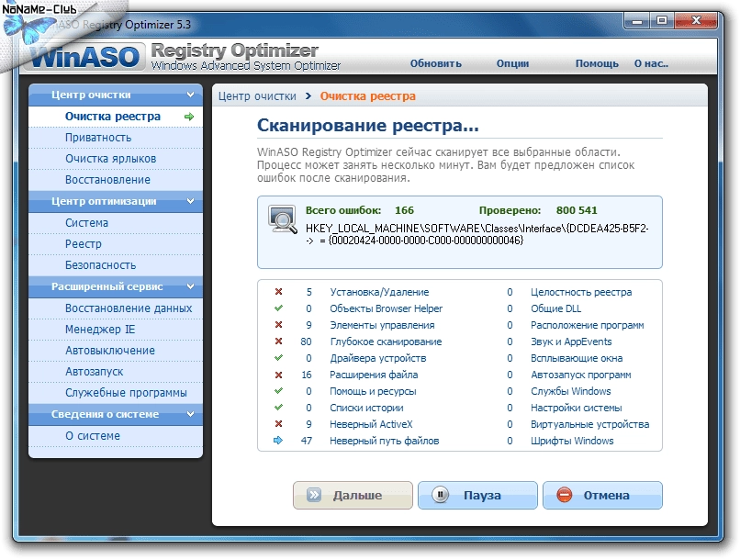Image resolution: width=740 pixels, height=560 pixels.
Task: Click Центр очистки breadcrumb link
Action: 257,96
